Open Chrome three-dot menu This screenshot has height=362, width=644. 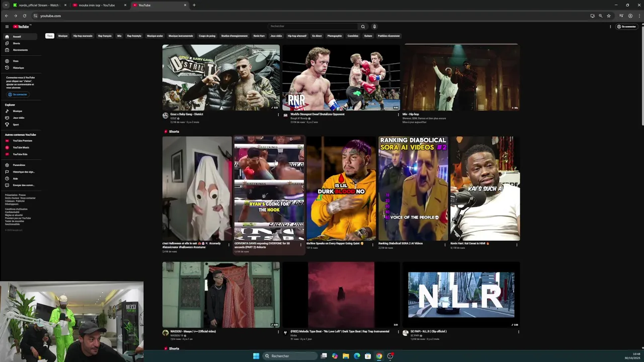pos(638,16)
